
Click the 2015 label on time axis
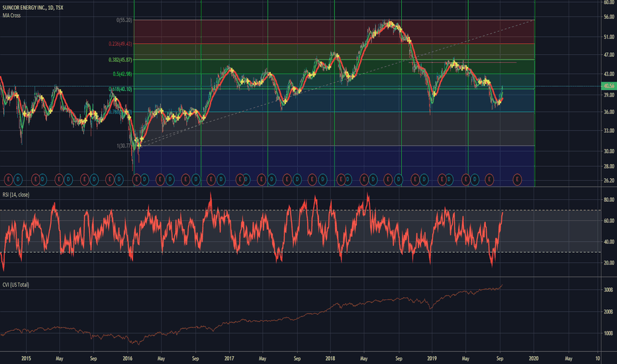[x=26, y=359]
